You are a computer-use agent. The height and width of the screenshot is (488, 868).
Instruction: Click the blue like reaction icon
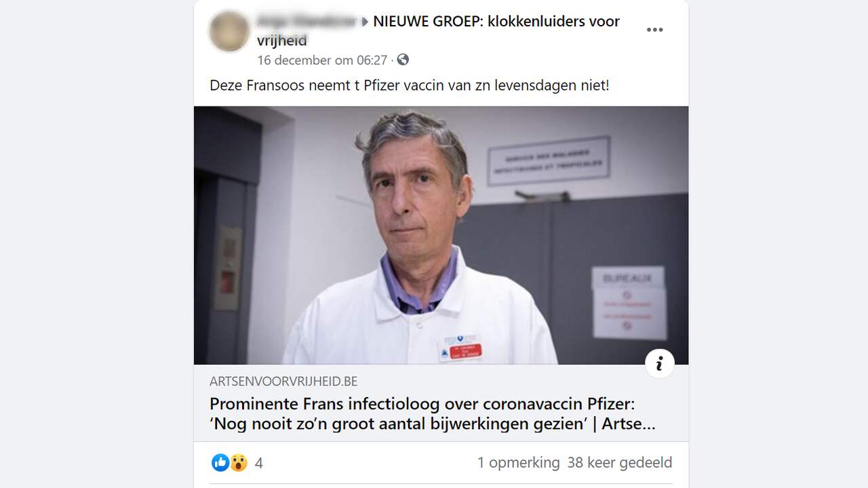220,463
